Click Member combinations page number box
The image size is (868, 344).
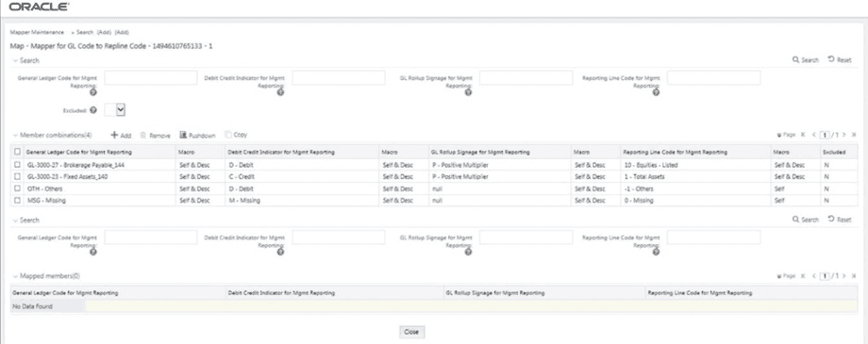[825, 135]
